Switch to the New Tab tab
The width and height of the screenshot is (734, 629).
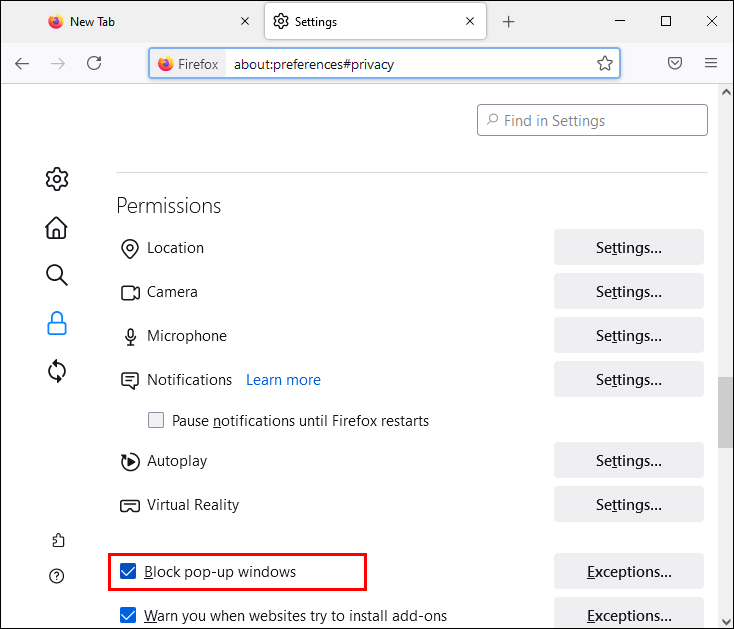point(148,21)
